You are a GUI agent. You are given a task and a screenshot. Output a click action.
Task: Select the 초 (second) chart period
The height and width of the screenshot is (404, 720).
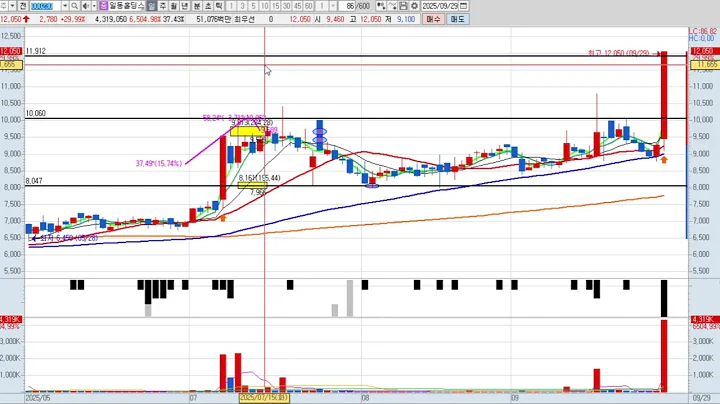coord(208,6)
